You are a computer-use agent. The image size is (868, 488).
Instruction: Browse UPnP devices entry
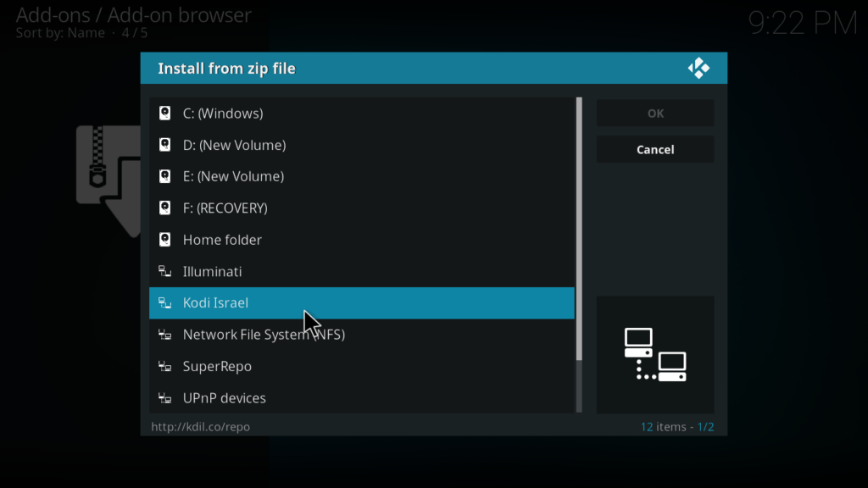point(362,398)
